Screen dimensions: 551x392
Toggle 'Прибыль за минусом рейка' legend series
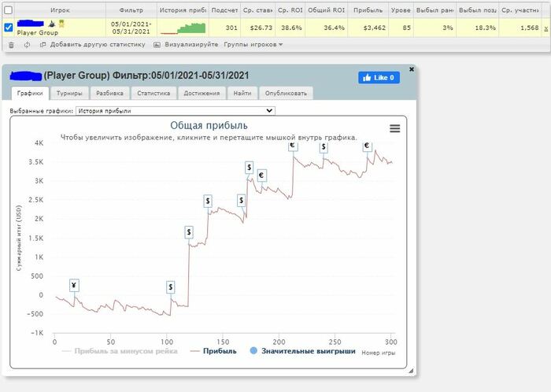[120, 351]
